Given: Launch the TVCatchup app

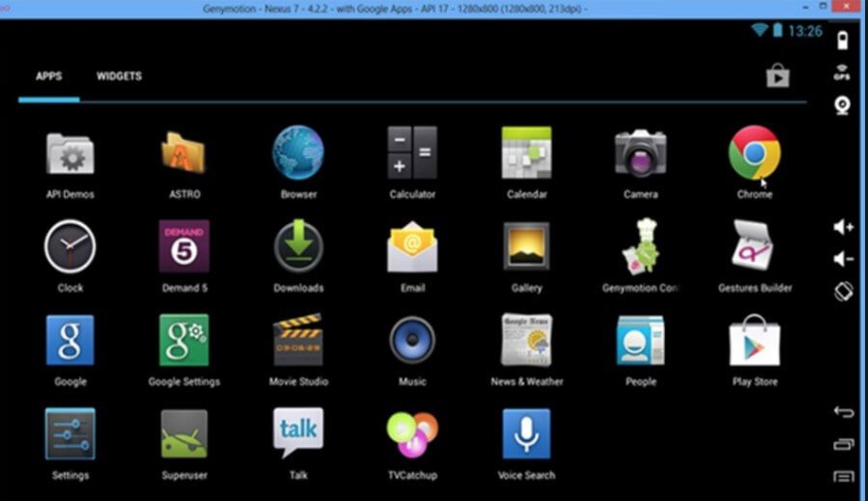Looking at the screenshot, I should pyautogui.click(x=412, y=434).
